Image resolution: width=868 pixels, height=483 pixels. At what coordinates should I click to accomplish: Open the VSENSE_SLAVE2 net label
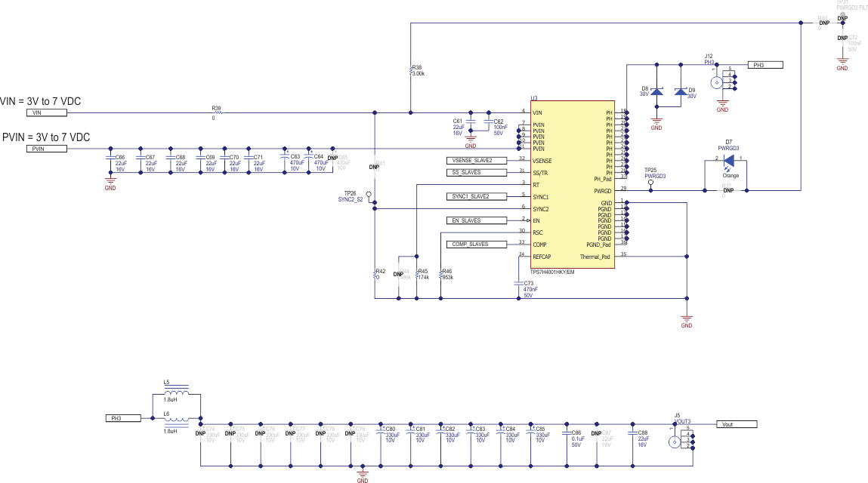click(476, 160)
